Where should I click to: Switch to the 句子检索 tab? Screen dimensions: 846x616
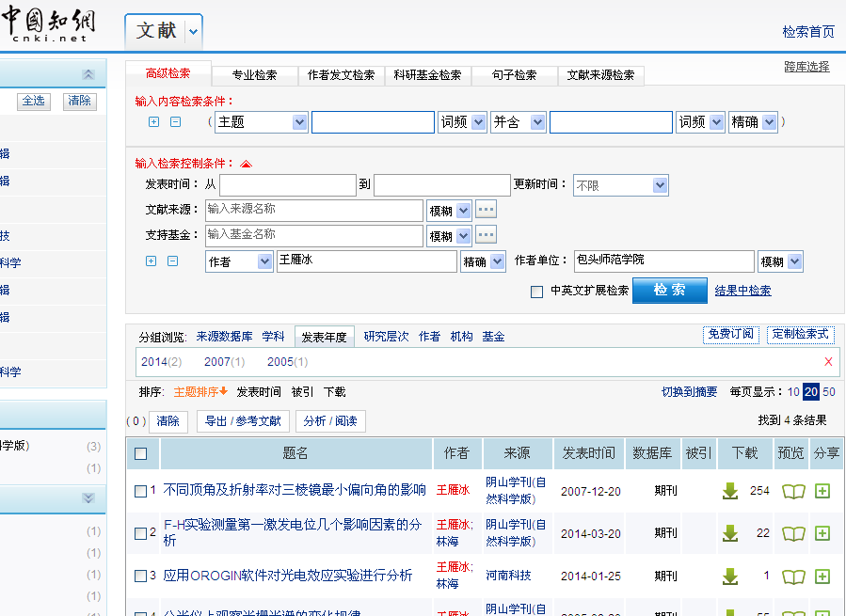point(514,75)
